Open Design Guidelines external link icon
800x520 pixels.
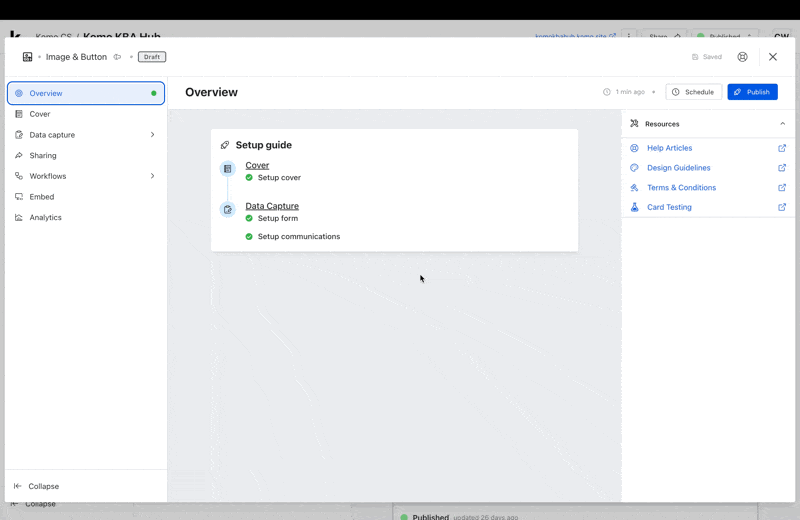click(782, 168)
